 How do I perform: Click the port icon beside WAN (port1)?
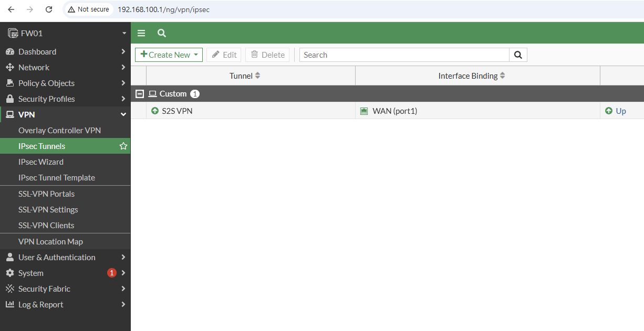click(364, 111)
